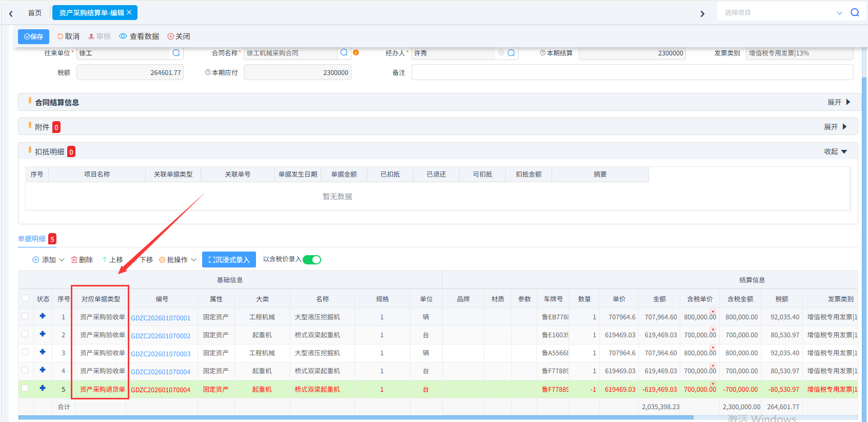The width and height of the screenshot is (868, 422).
Task: Select checkbox for row 5 退货单
Action: coord(25,388)
